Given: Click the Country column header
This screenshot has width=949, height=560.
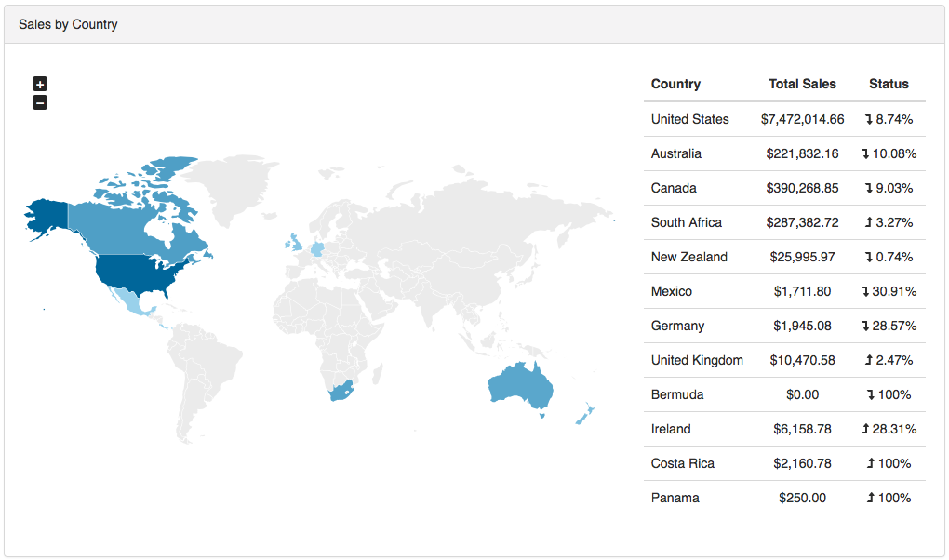Looking at the screenshot, I should point(675,84).
